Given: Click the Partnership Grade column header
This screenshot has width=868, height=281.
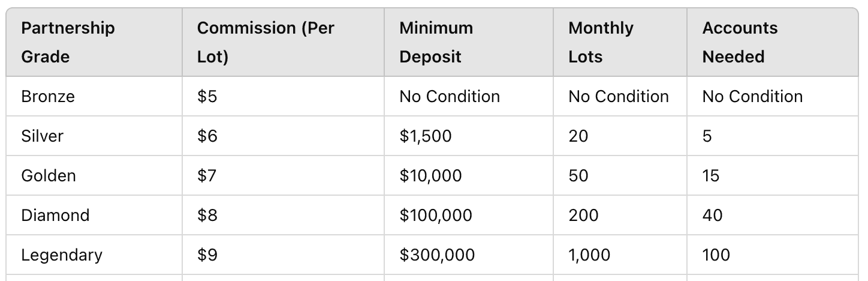Looking at the screenshot, I should pyautogui.click(x=68, y=42).
